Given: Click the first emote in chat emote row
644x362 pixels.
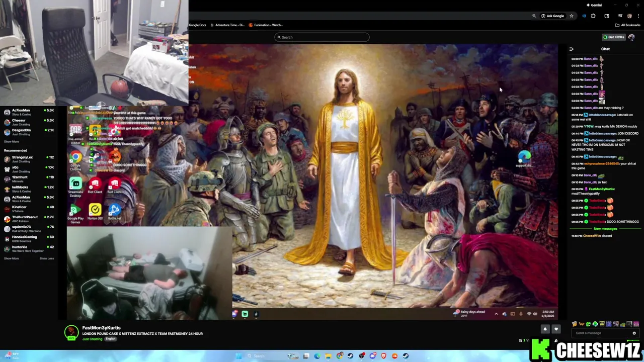Looking at the screenshot, I should (x=575, y=324).
